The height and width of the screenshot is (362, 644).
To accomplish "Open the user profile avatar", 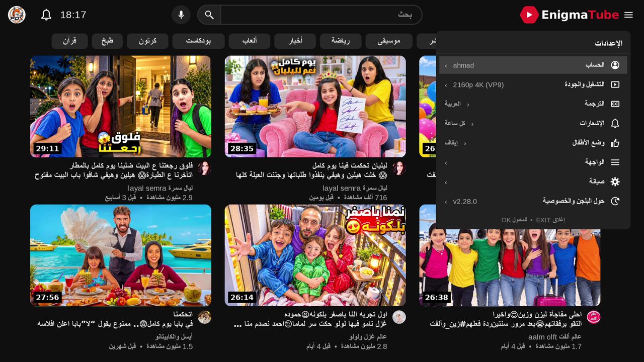I will (17, 15).
